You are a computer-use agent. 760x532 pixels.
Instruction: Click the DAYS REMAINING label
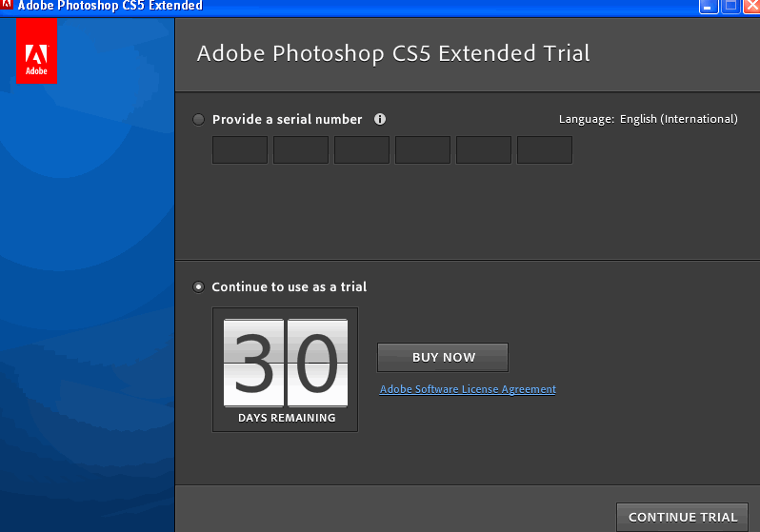(286, 418)
